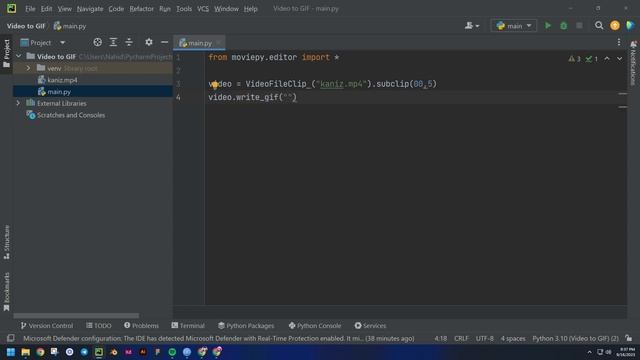Open the Tools menu
640x360 pixels.
[184, 9]
